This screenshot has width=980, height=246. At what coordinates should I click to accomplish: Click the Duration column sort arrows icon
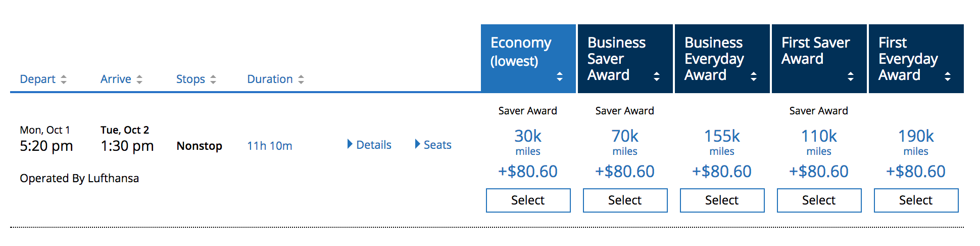coord(301,79)
